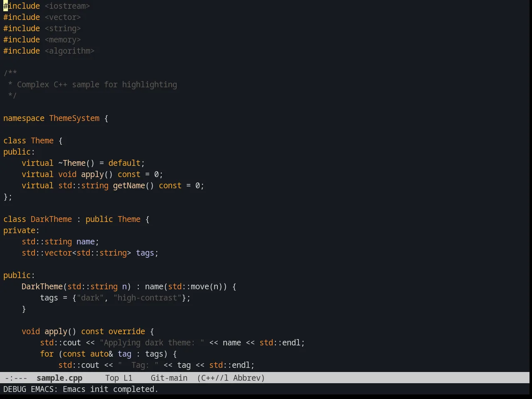Click 'public' in ': public Theme' inheritance
This screenshot has width=532, height=399.
click(x=99, y=219)
